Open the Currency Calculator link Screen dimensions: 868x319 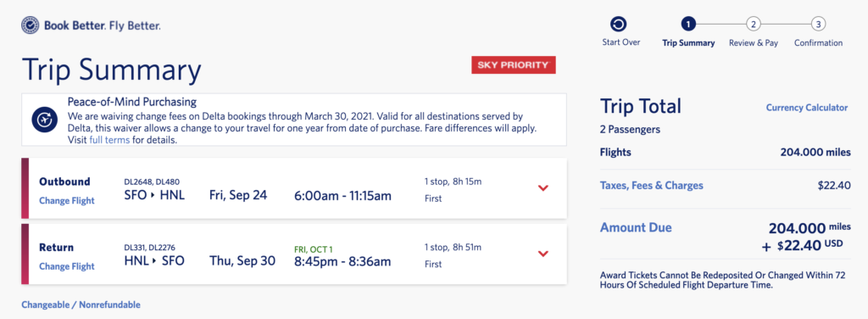[807, 108]
